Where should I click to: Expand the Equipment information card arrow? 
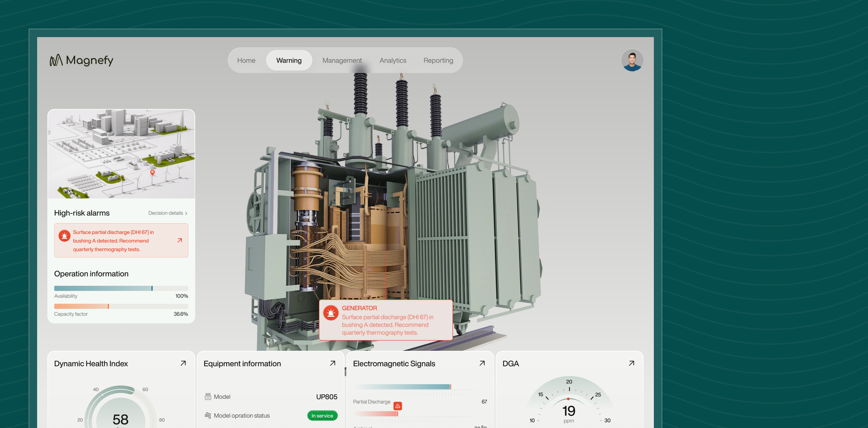click(x=333, y=363)
